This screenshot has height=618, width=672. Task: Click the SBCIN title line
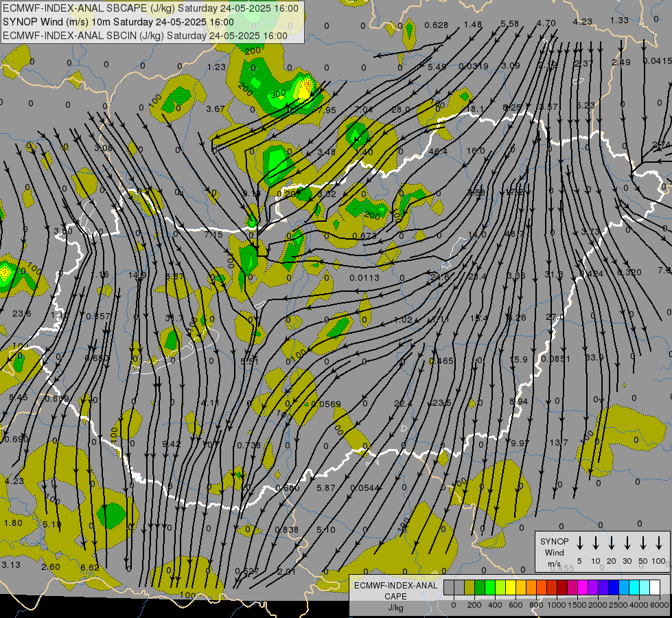tap(146, 36)
